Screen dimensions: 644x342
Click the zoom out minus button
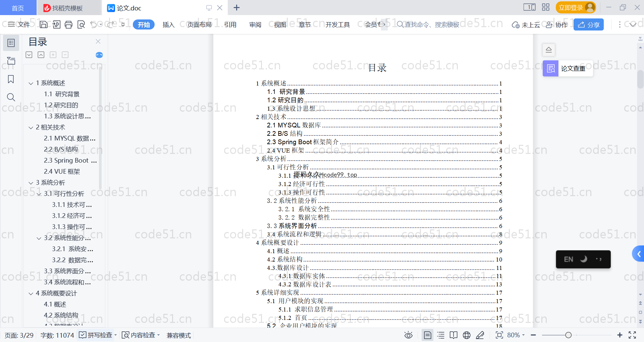(533, 335)
